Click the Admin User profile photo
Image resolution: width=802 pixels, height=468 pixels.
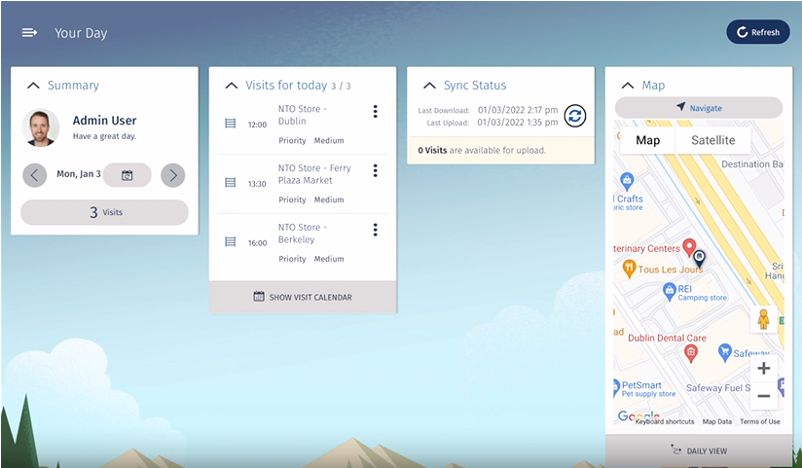tap(41, 128)
